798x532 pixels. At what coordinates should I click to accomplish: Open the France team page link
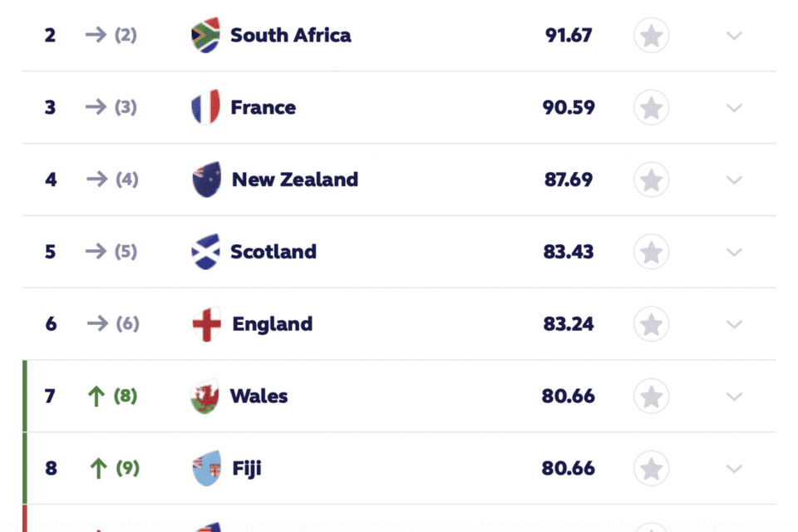[x=264, y=107]
